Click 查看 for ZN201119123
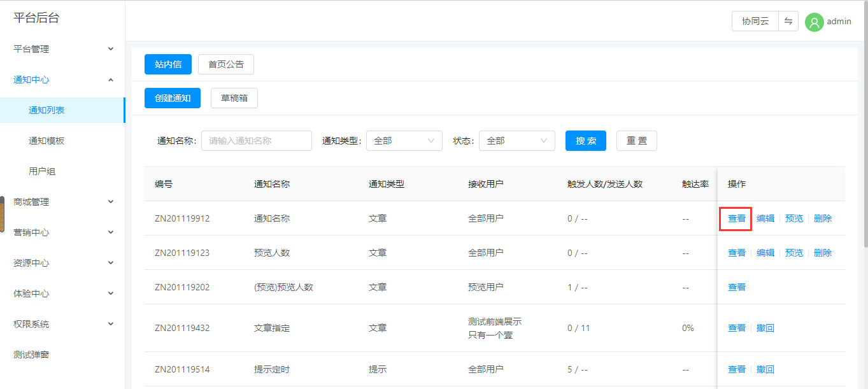 click(737, 253)
